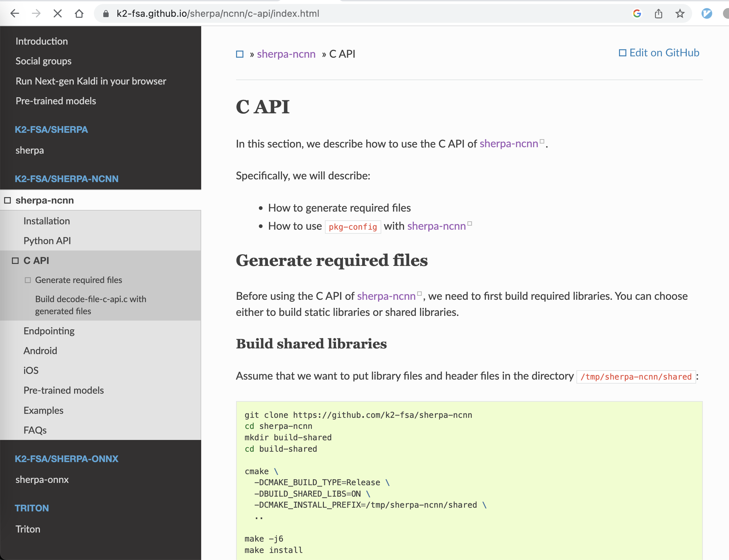Click the Google icon in the toolbar
729x560 pixels.
pos(636,13)
